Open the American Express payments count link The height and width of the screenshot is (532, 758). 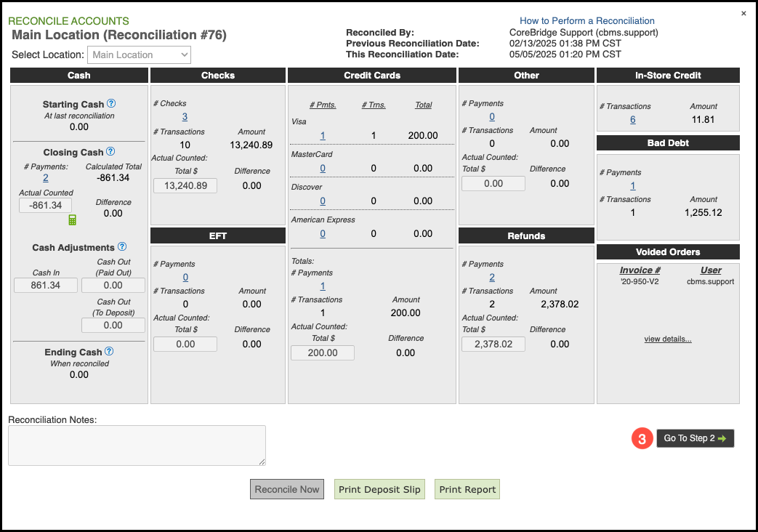(x=323, y=233)
